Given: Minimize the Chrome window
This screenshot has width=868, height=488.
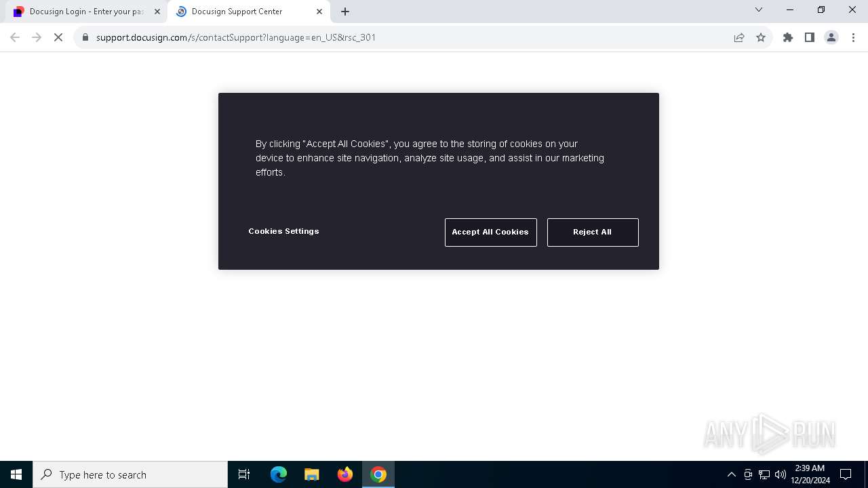Looking at the screenshot, I should pyautogui.click(x=790, y=9).
